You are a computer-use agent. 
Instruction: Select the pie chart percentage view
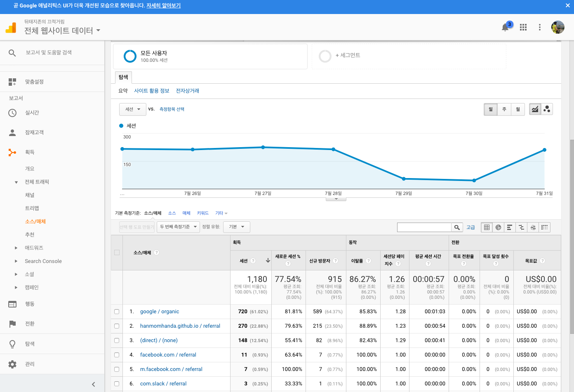pyautogui.click(x=499, y=228)
